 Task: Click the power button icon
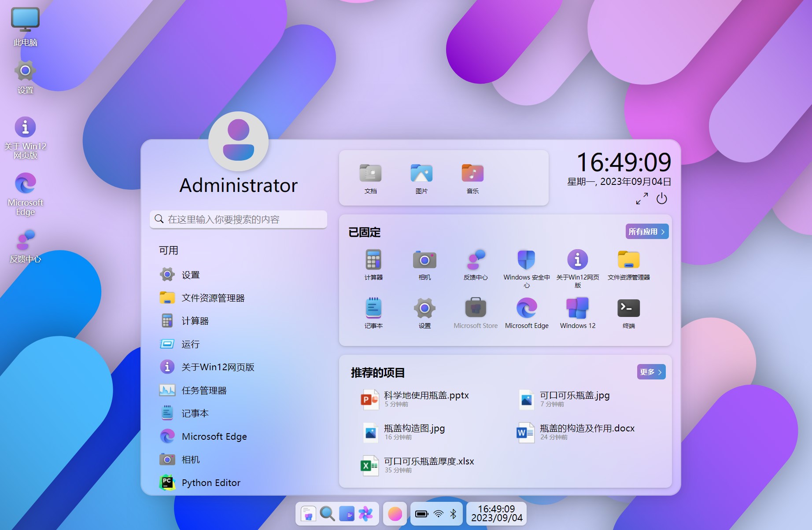point(661,199)
